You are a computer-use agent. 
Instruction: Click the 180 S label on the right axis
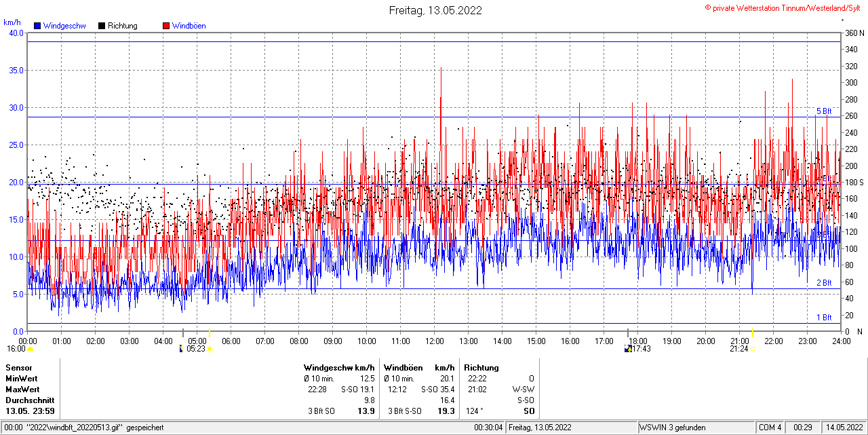(854, 182)
